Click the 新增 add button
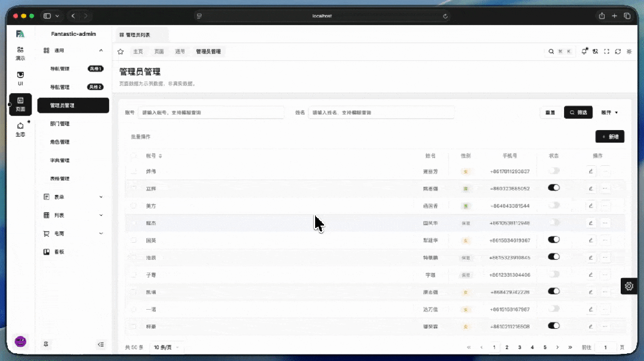This screenshot has height=361, width=644. [610, 137]
